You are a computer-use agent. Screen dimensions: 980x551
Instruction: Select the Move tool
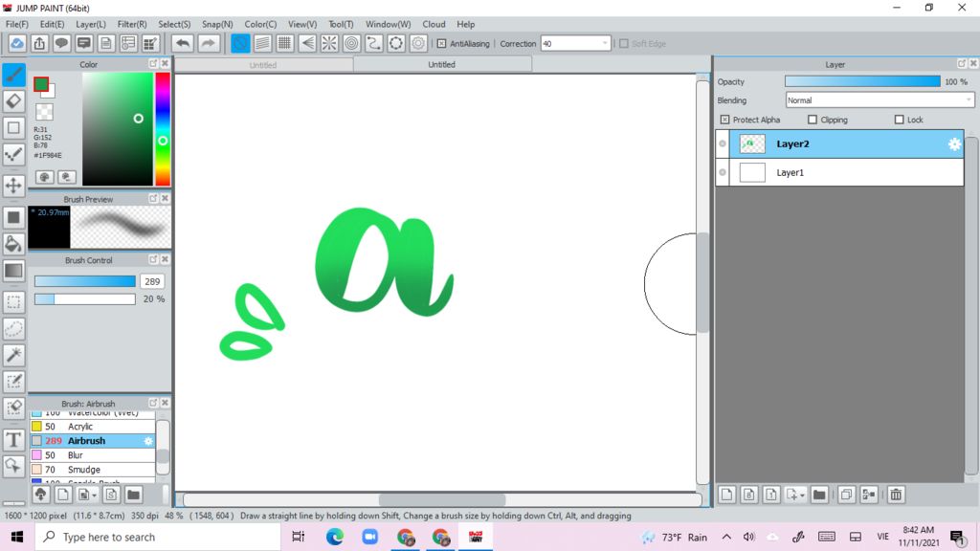tap(13, 186)
